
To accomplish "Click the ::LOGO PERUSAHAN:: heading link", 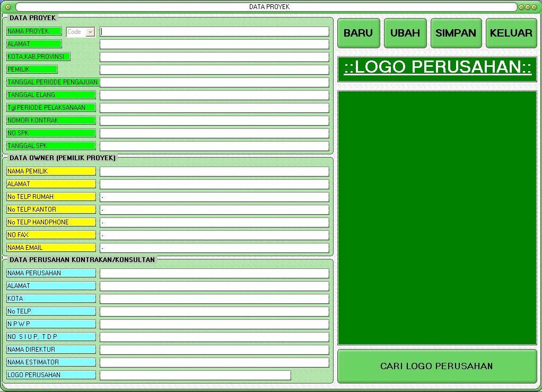I will 438,67.
